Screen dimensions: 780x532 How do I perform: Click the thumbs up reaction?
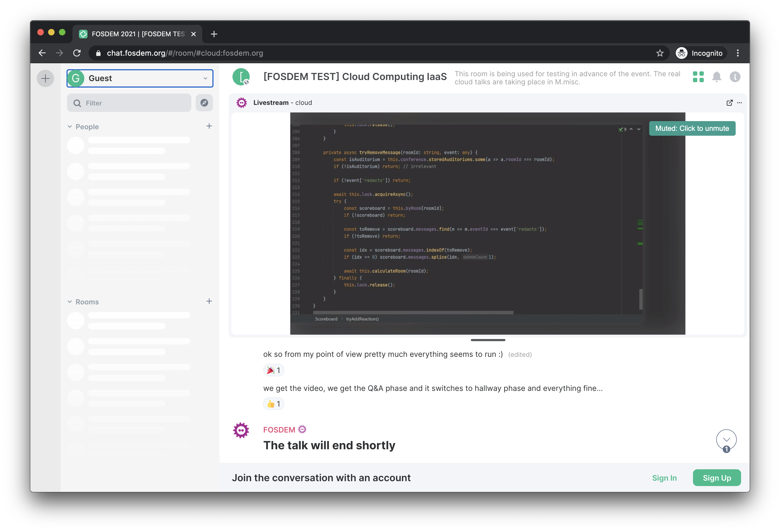tap(274, 404)
